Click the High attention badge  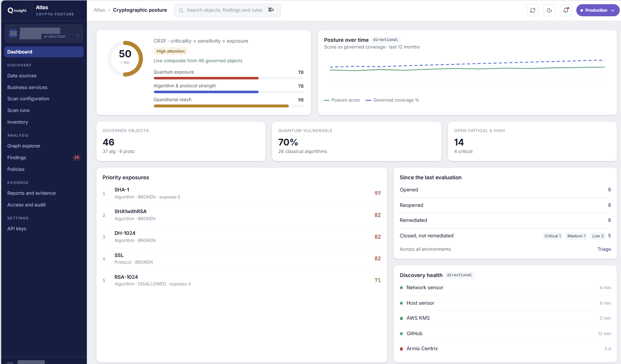(x=171, y=51)
